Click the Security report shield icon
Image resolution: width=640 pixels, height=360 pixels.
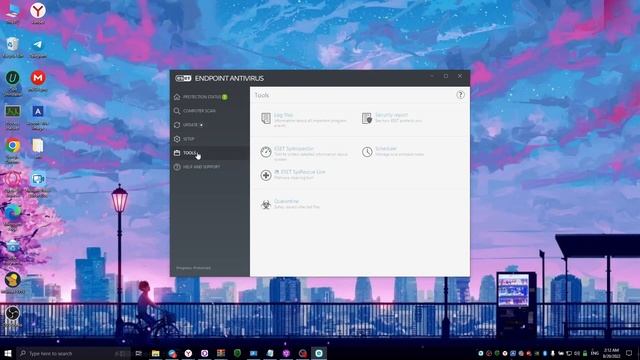pyautogui.click(x=367, y=118)
